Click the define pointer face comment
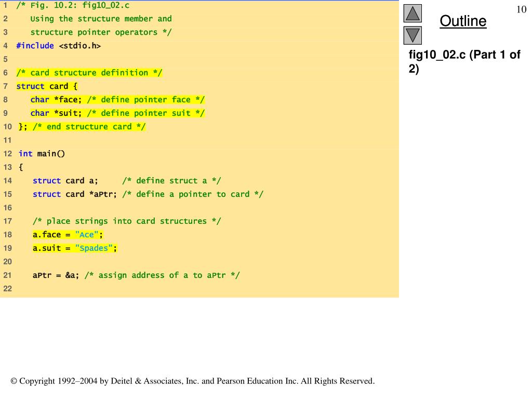The height and width of the screenshot is (399, 532). pos(146,100)
